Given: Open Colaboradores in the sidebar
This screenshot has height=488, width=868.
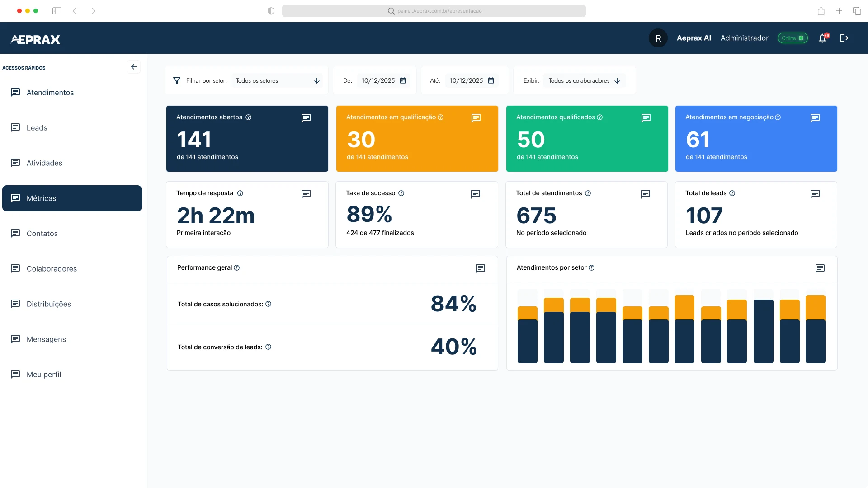Looking at the screenshot, I should pyautogui.click(x=72, y=269).
